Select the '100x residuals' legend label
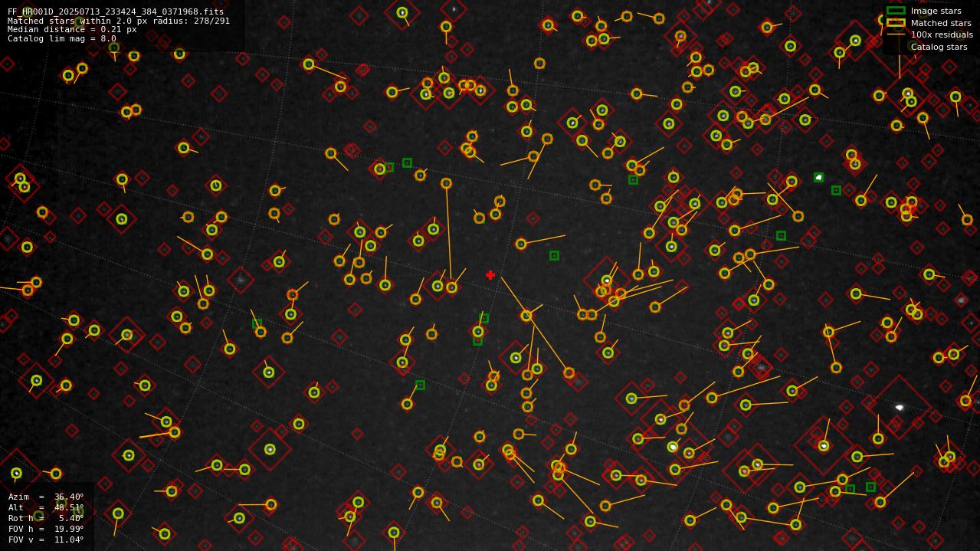Image resolution: width=980 pixels, height=551 pixels. pos(942,35)
